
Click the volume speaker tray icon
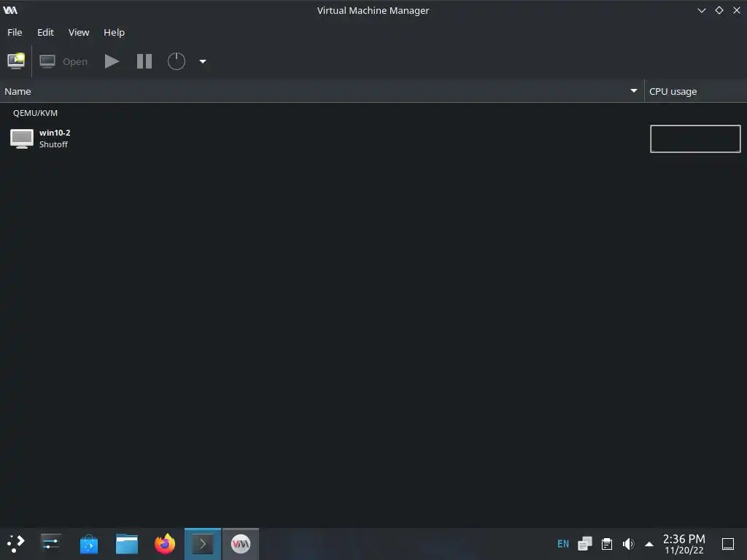(x=629, y=544)
